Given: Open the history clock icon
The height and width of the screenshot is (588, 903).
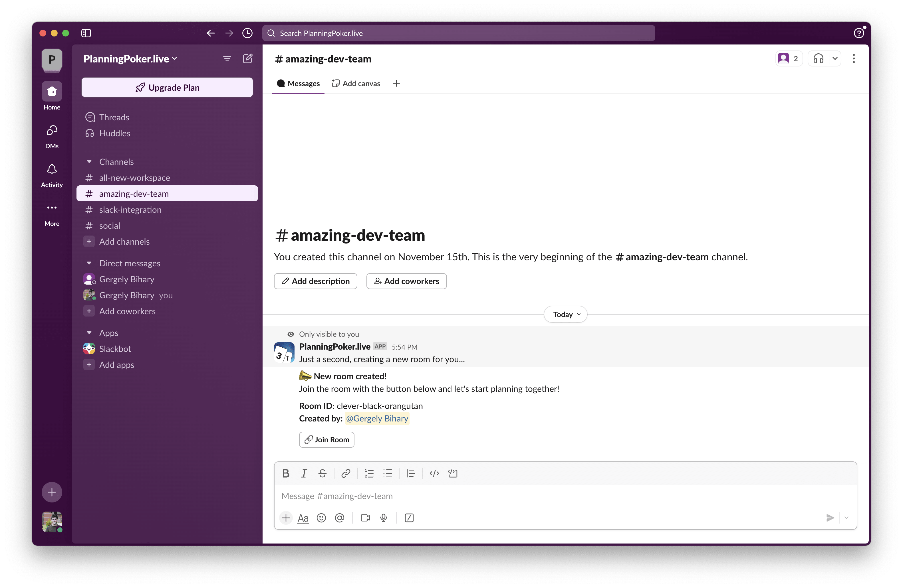Looking at the screenshot, I should click(247, 33).
